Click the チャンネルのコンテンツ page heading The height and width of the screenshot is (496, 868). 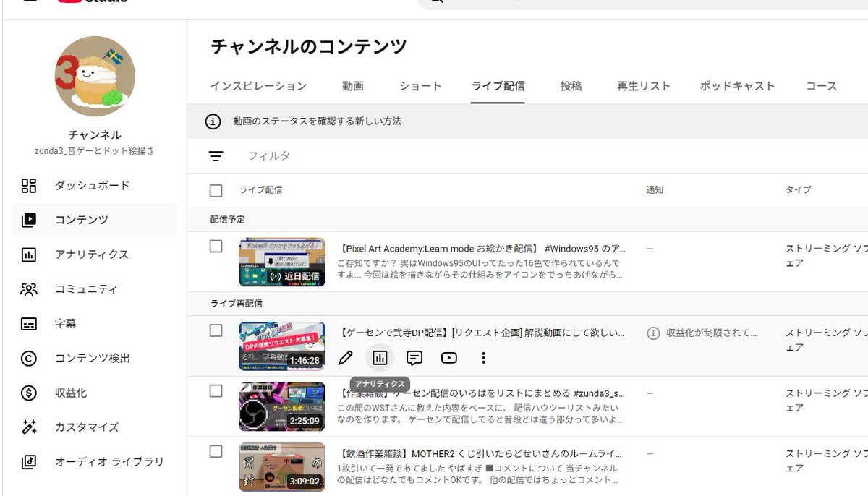tap(309, 47)
